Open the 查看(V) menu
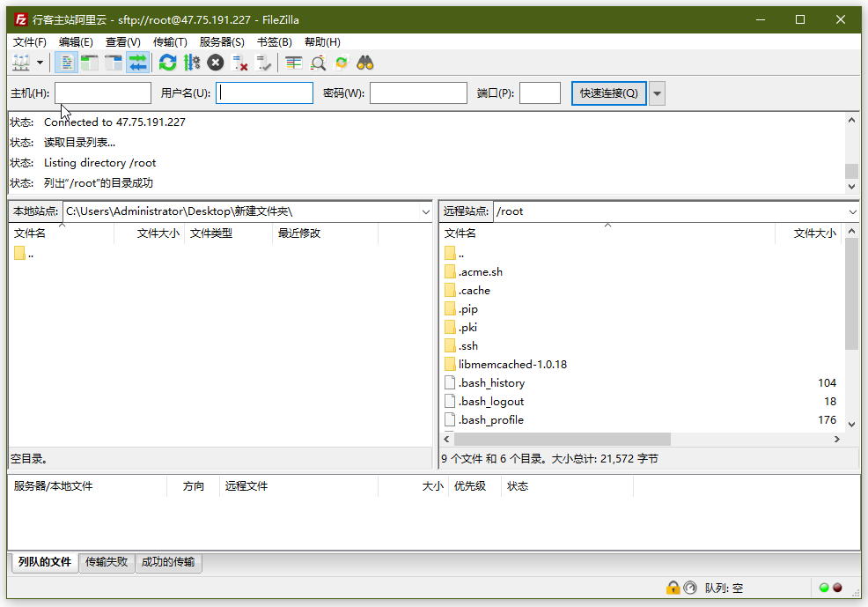Viewport: 868px width, 607px height. pos(123,42)
